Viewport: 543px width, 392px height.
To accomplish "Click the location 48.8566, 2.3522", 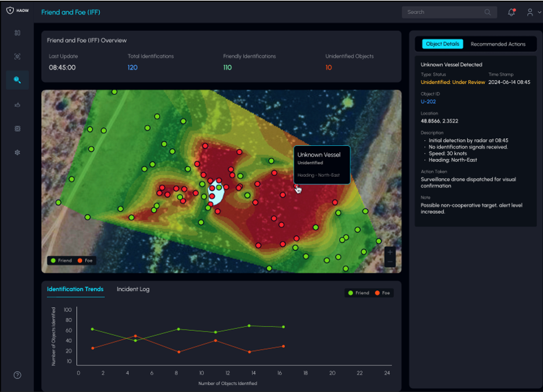I will [x=439, y=121].
